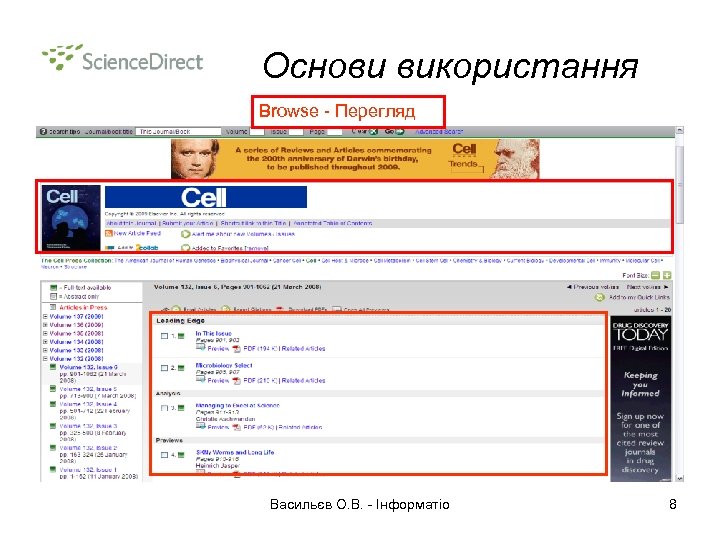
Task: Tick checkbox for article 3 Managing to Excel
Action: [x=164, y=408]
